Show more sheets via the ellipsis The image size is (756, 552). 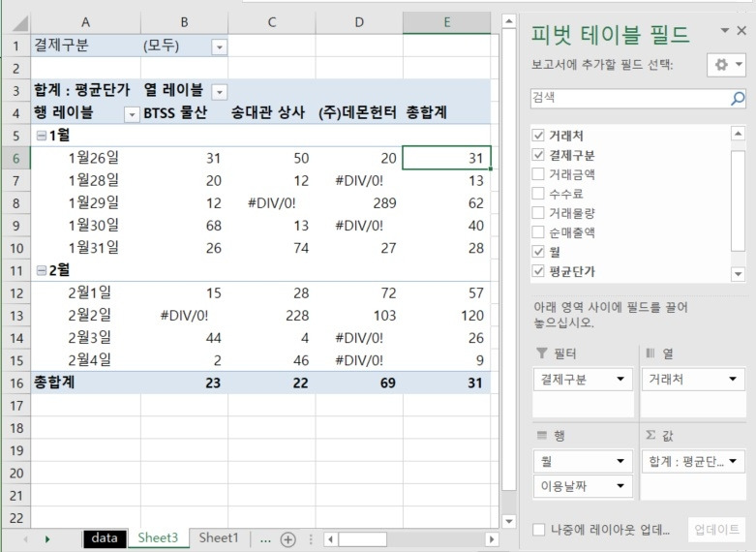(265, 539)
